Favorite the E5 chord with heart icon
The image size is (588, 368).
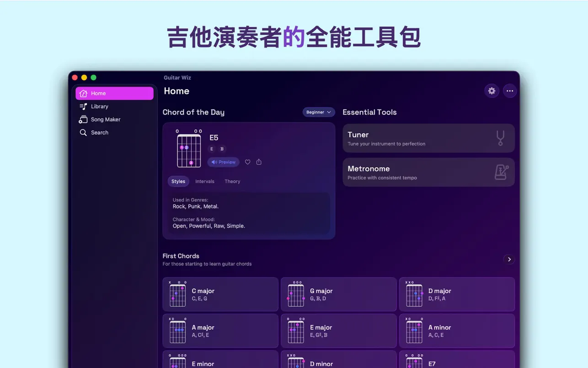click(247, 162)
